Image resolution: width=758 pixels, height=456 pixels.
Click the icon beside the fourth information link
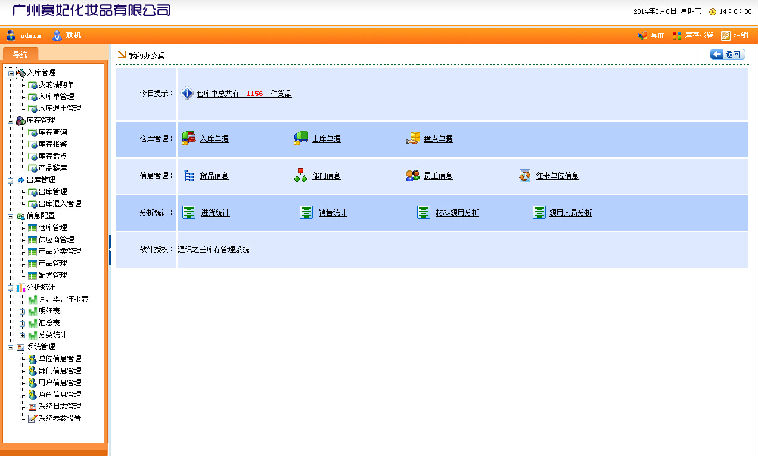pyautogui.click(x=525, y=175)
